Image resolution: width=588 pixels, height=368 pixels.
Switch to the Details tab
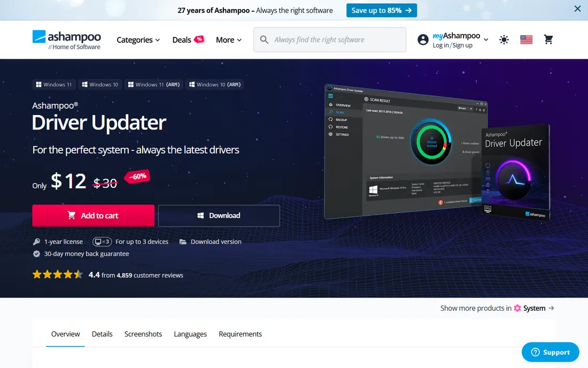(x=102, y=334)
